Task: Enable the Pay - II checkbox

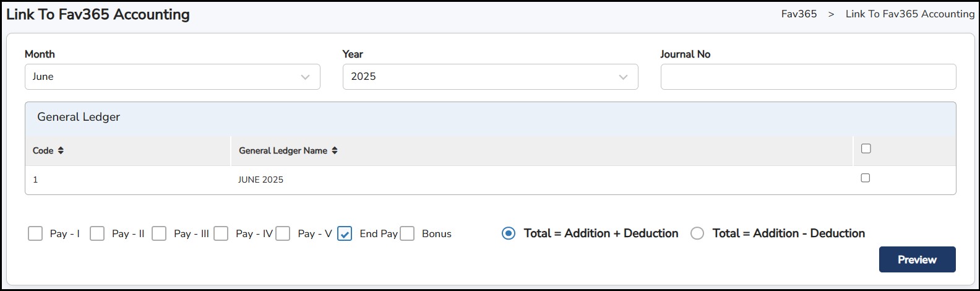Action: coord(97,233)
